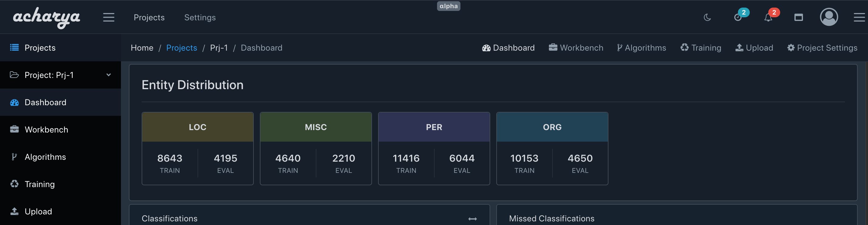Toggle sidebar with left hamburger icon
The height and width of the screenshot is (225, 868).
[108, 18]
